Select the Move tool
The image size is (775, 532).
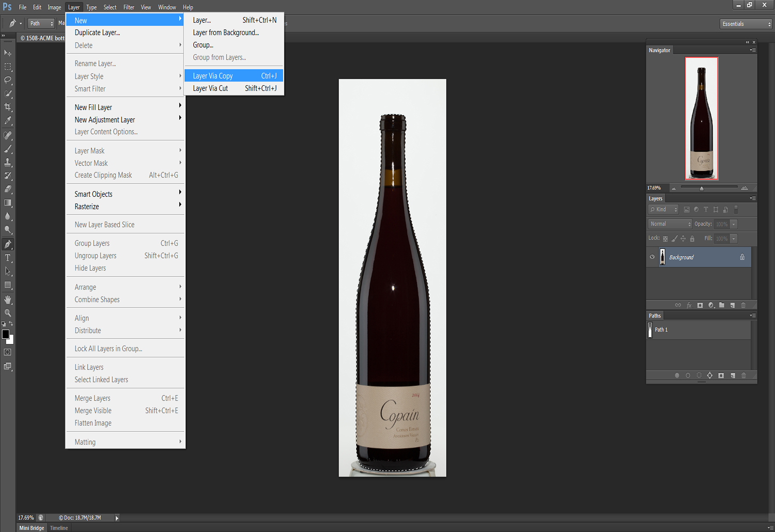8,53
